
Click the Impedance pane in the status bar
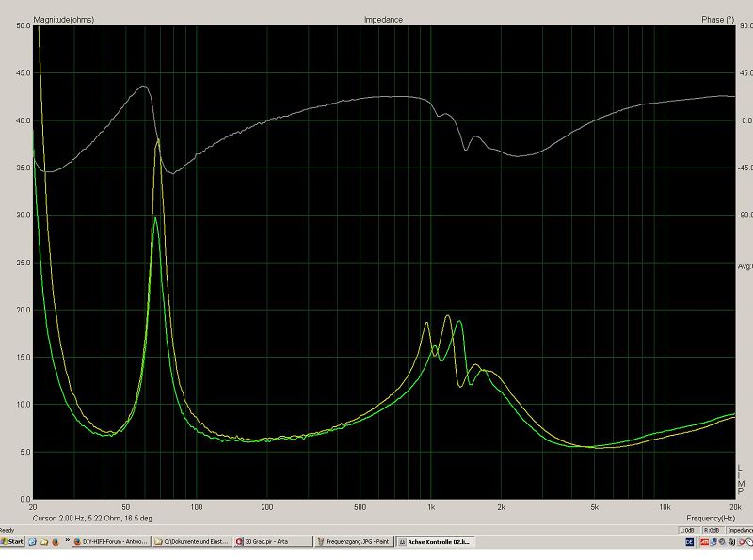[x=739, y=530]
